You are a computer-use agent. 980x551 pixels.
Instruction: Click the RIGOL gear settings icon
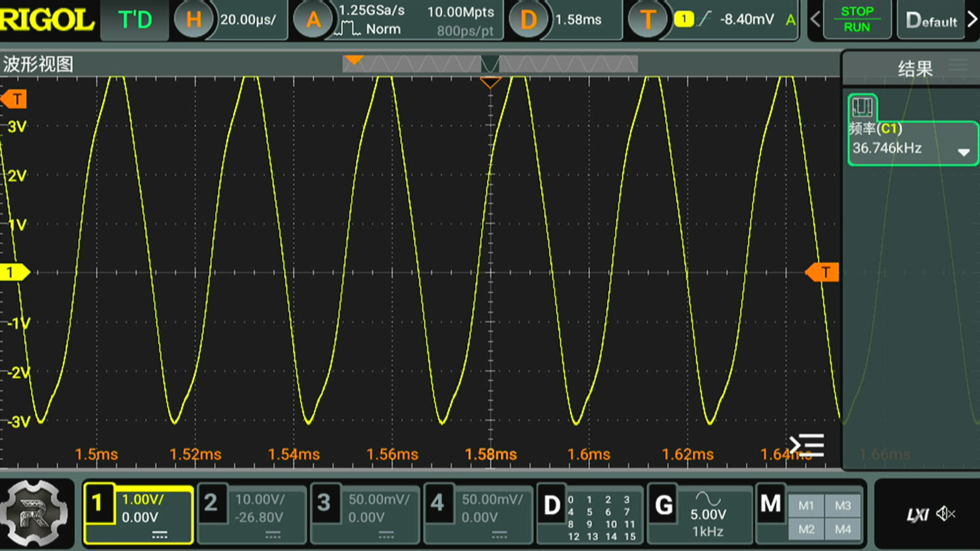[x=34, y=513]
